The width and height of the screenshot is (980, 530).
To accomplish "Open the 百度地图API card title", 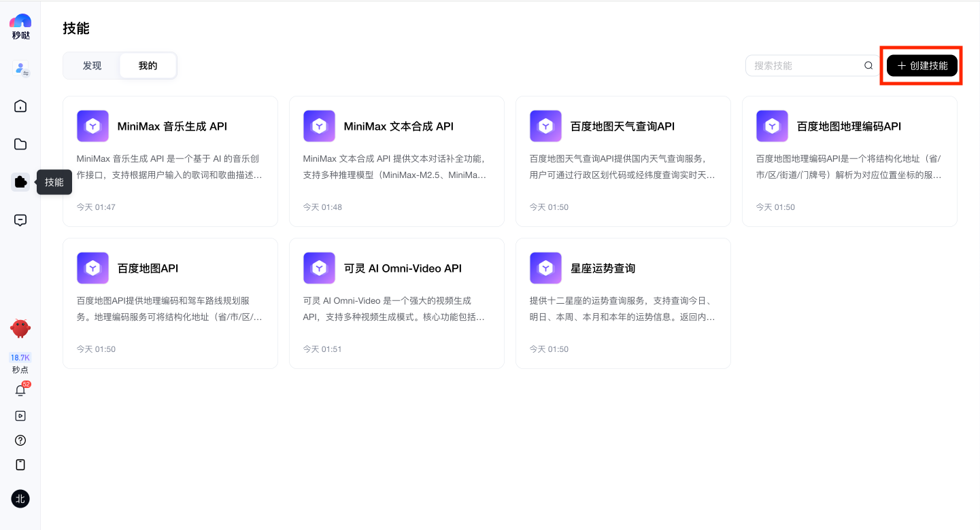I will pyautogui.click(x=148, y=268).
